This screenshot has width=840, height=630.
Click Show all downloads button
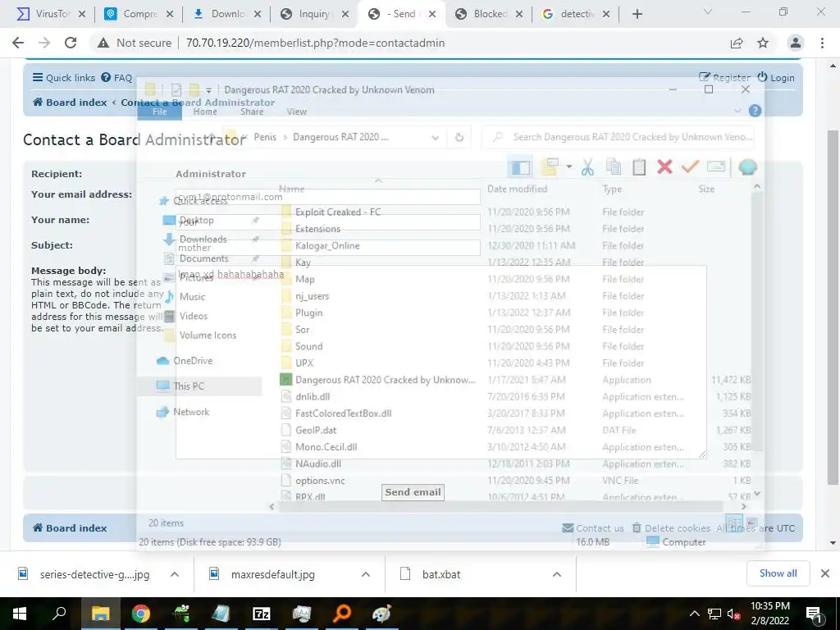(x=778, y=573)
